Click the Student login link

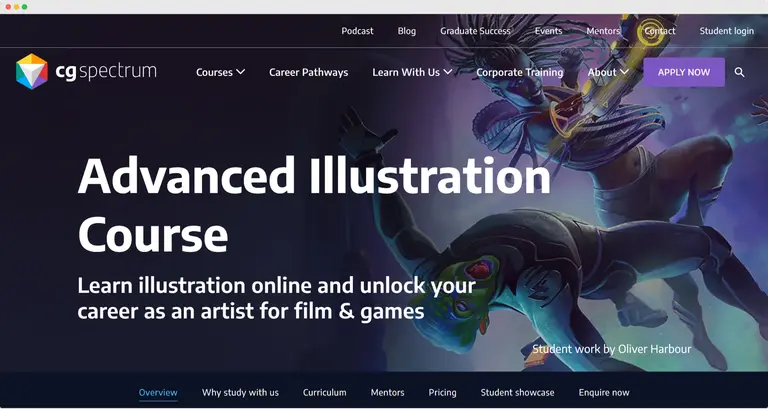pos(726,31)
